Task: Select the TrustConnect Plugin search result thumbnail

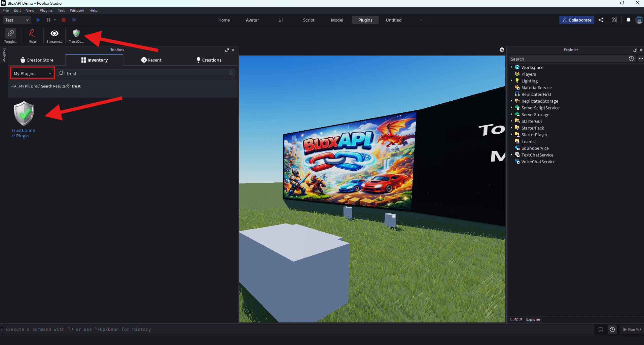Action: pyautogui.click(x=24, y=114)
